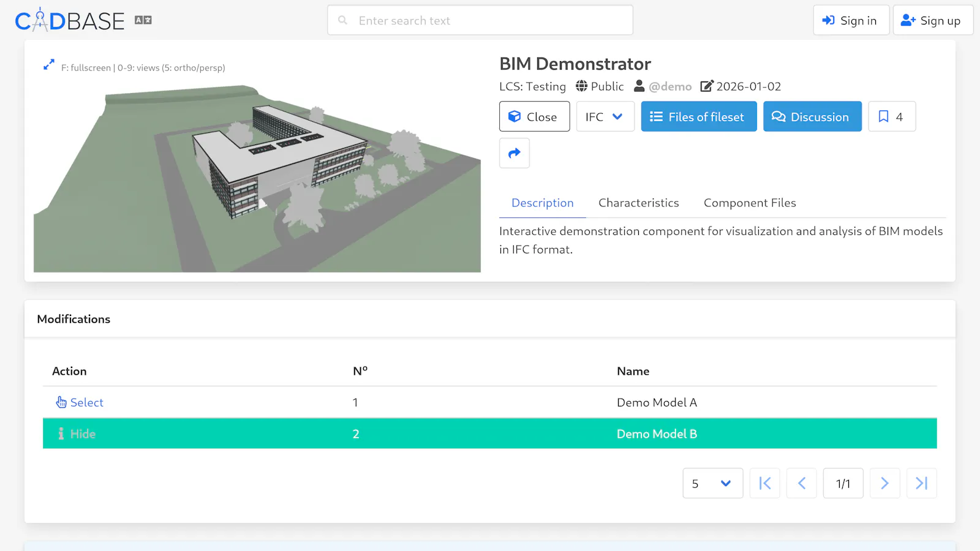Viewport: 980px width, 551px height.
Task: Click the search magnifier icon
Action: (343, 20)
